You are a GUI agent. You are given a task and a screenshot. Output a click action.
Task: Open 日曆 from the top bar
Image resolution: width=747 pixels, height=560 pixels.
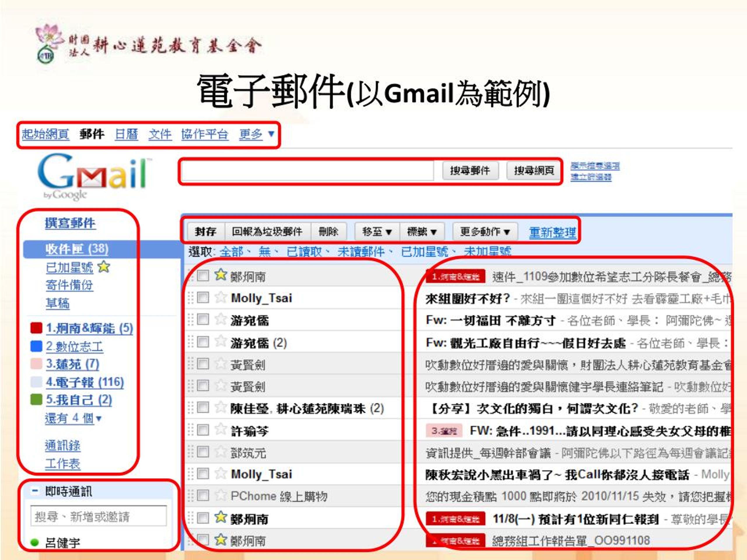point(126,134)
